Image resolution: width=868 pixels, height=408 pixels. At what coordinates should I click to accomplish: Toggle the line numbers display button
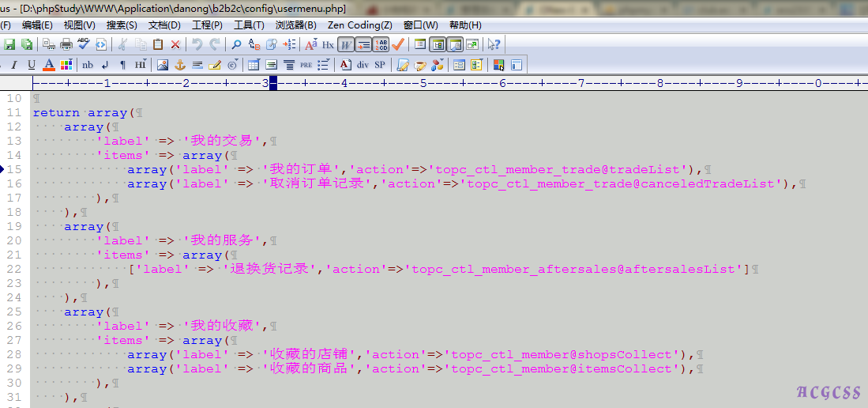[x=381, y=44]
